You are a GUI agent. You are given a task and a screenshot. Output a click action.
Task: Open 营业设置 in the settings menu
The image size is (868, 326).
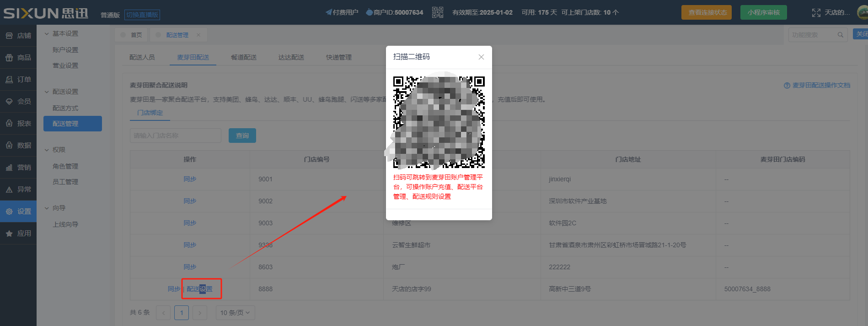tap(65, 65)
